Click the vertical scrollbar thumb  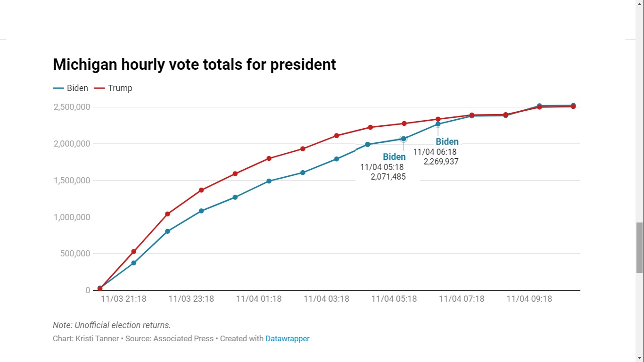(639, 247)
